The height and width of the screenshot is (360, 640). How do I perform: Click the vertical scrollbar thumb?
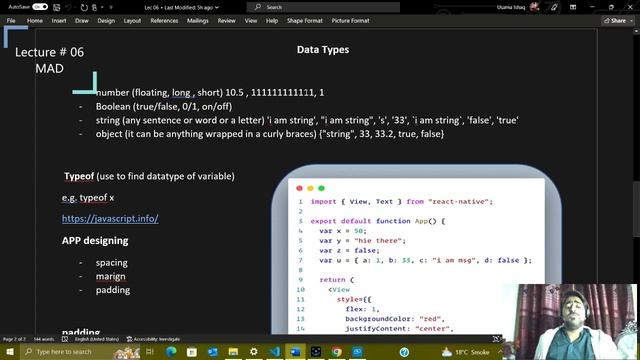pyautogui.click(x=636, y=208)
